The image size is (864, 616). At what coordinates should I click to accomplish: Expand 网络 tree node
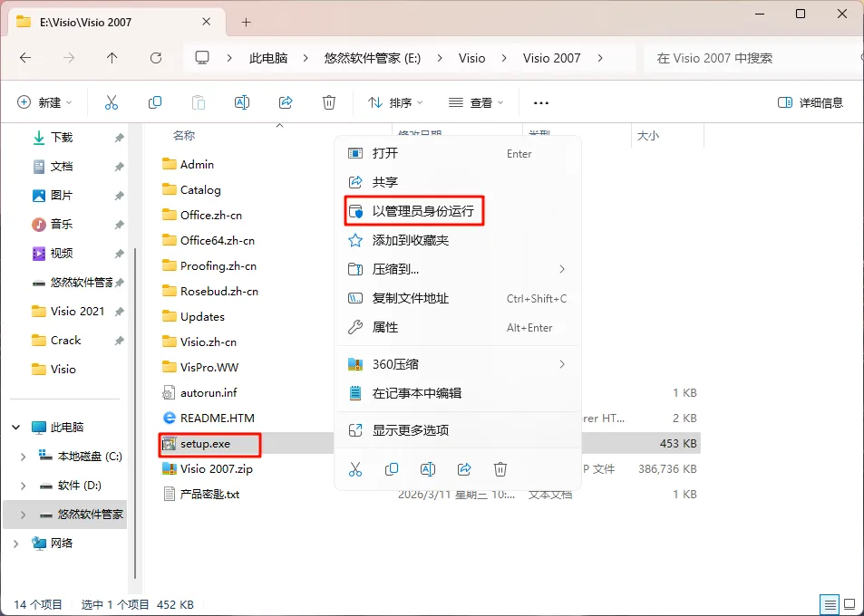coord(16,544)
